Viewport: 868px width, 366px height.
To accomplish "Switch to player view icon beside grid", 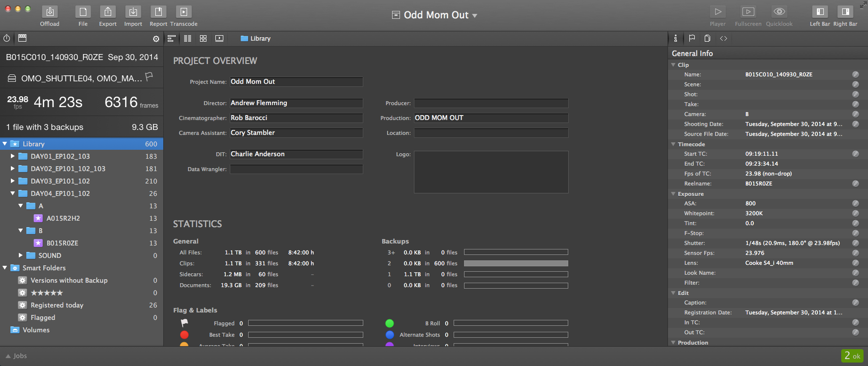I will [219, 38].
